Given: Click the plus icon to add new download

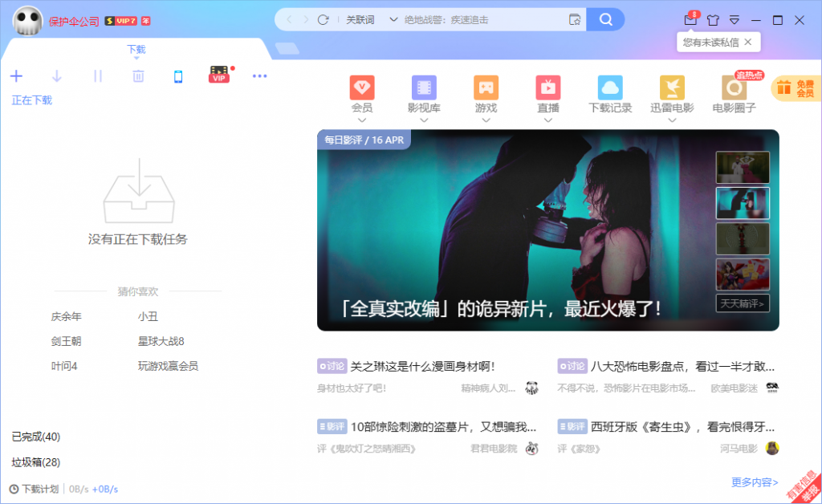Looking at the screenshot, I should [16, 76].
